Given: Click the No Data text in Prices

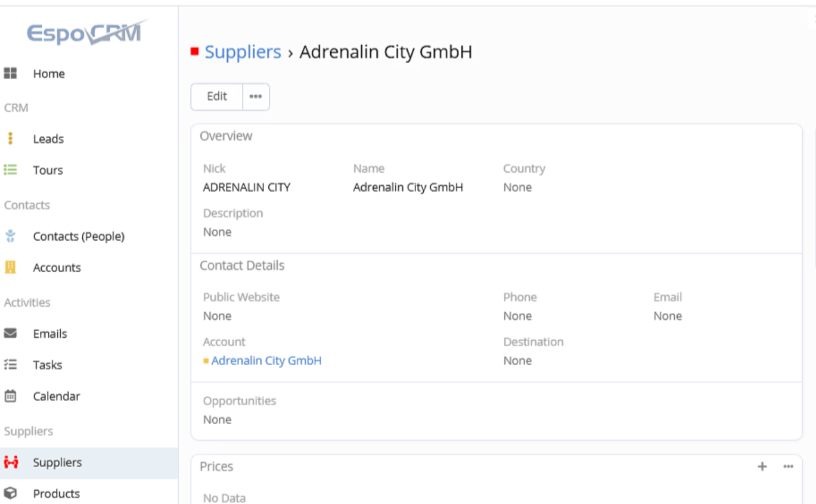Looking at the screenshot, I should [x=224, y=498].
